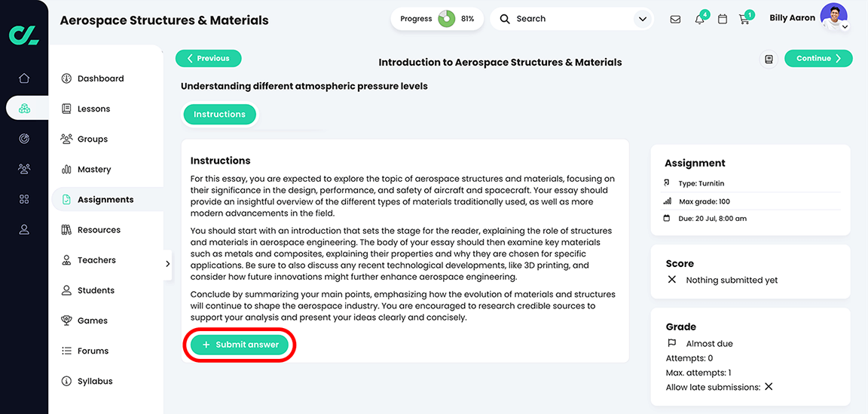Open the mail inbox icon

point(675,19)
